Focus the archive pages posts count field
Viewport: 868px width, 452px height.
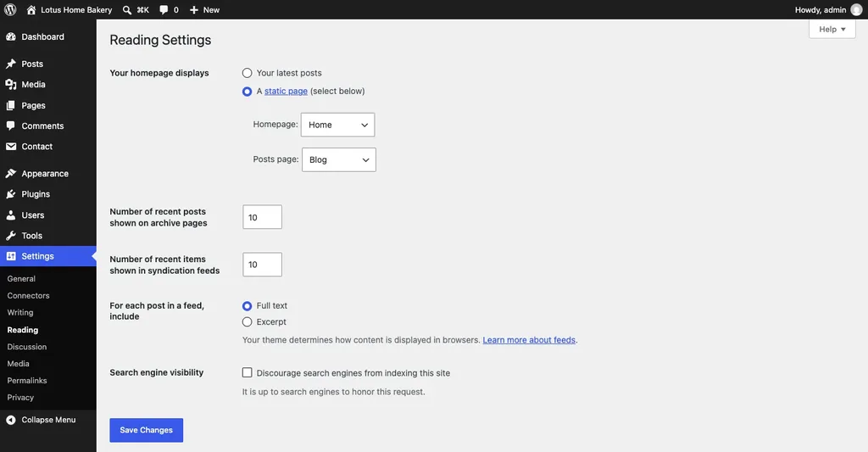pyautogui.click(x=263, y=217)
